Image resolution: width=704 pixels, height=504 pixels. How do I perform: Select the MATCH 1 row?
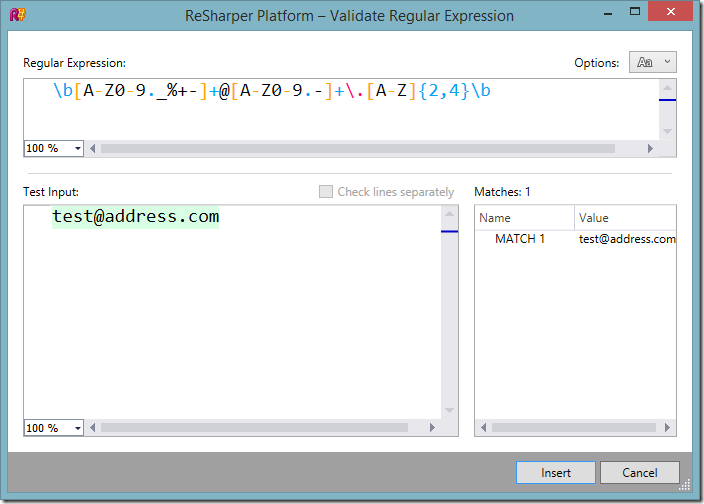point(575,239)
